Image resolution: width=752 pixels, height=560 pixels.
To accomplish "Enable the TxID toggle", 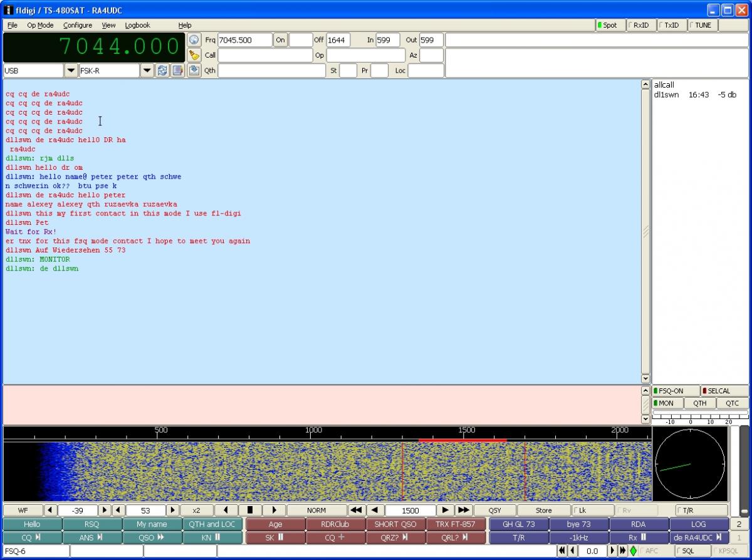I will [671, 25].
